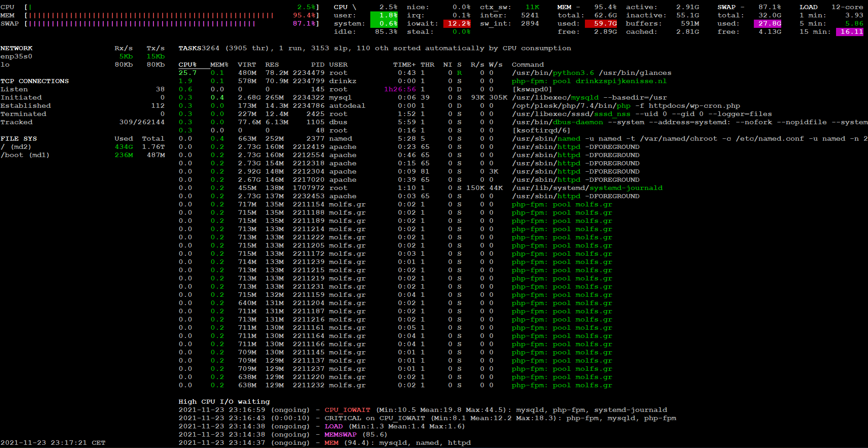This screenshot has width=868, height=448.
Task: Select the /usr/bin/glances python3.6 process row
Action: click(425, 73)
